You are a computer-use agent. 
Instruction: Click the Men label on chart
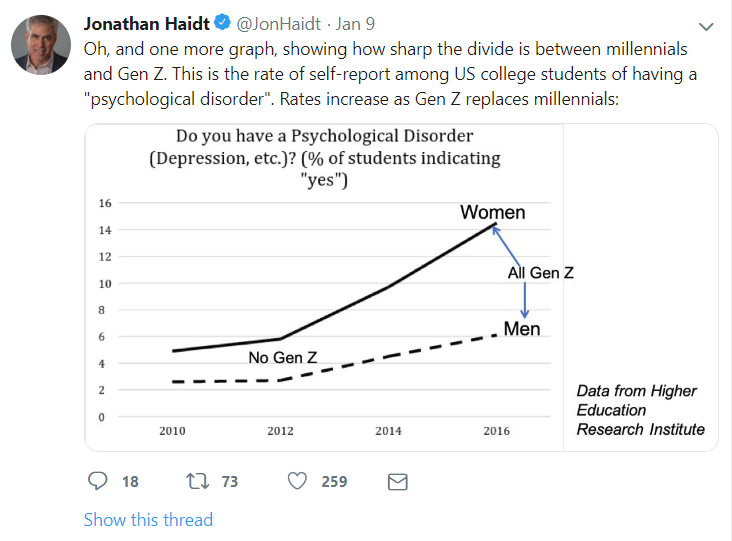click(x=522, y=328)
